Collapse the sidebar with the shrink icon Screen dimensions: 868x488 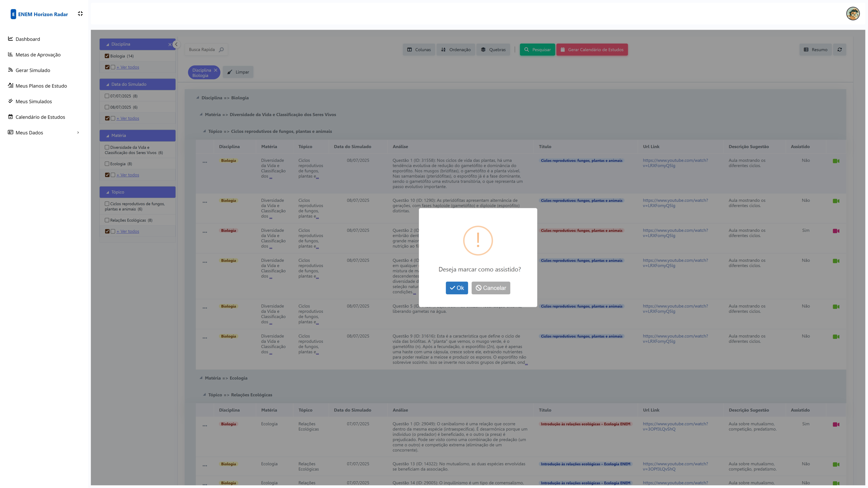click(80, 14)
